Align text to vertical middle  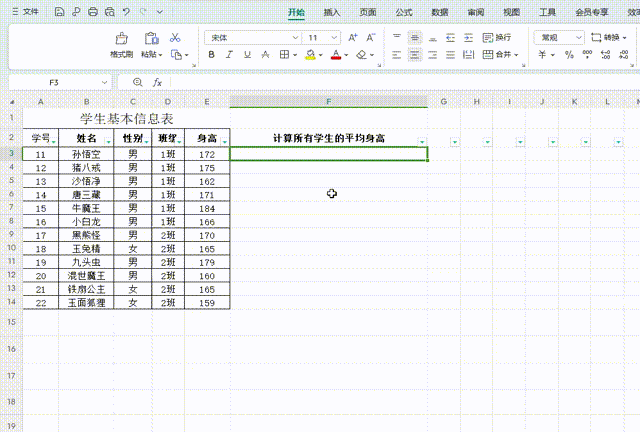415,38
